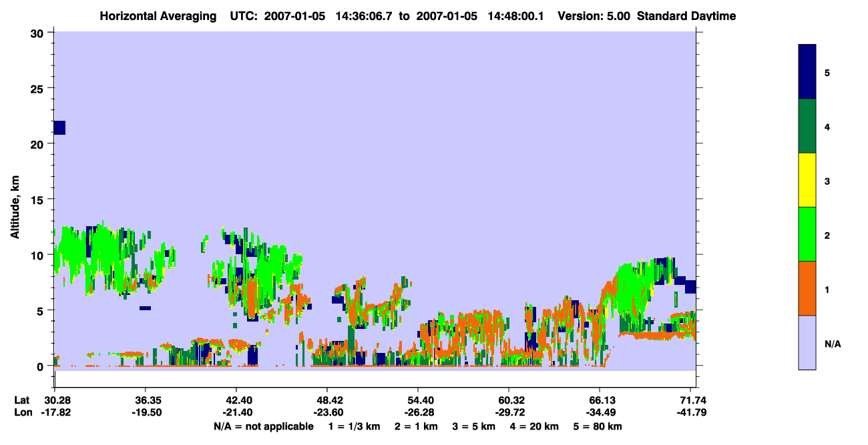The width and height of the screenshot is (868, 445).
Task: Click the orange legend segment labeled 1
Action: pyautogui.click(x=807, y=288)
